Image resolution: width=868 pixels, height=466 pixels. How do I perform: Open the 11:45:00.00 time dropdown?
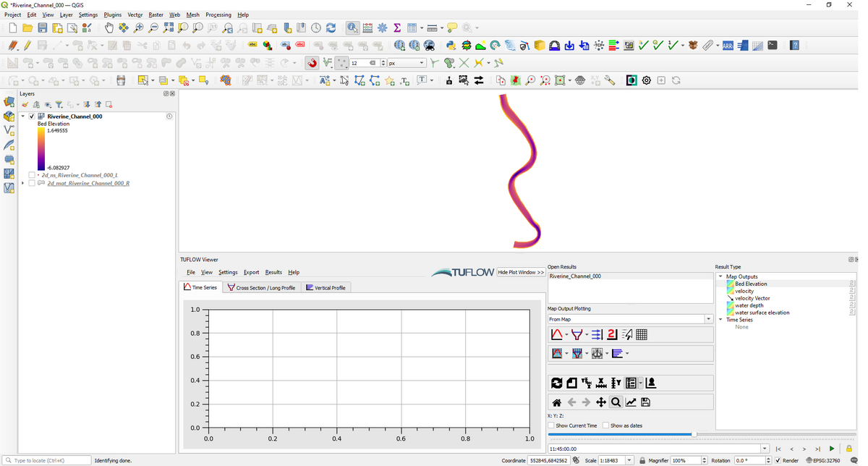pos(765,449)
